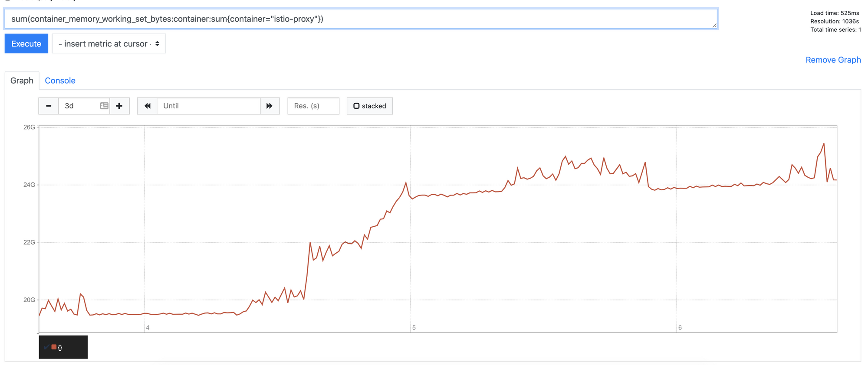
Task: Run the query with Execute button
Action: [x=26, y=44]
